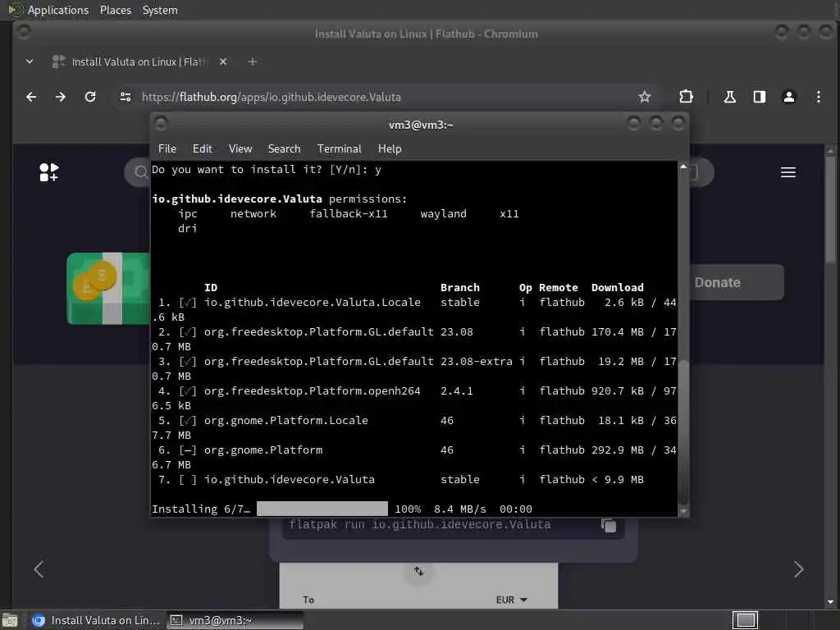Click the Donate button
The image size is (840, 630).
coord(737,282)
